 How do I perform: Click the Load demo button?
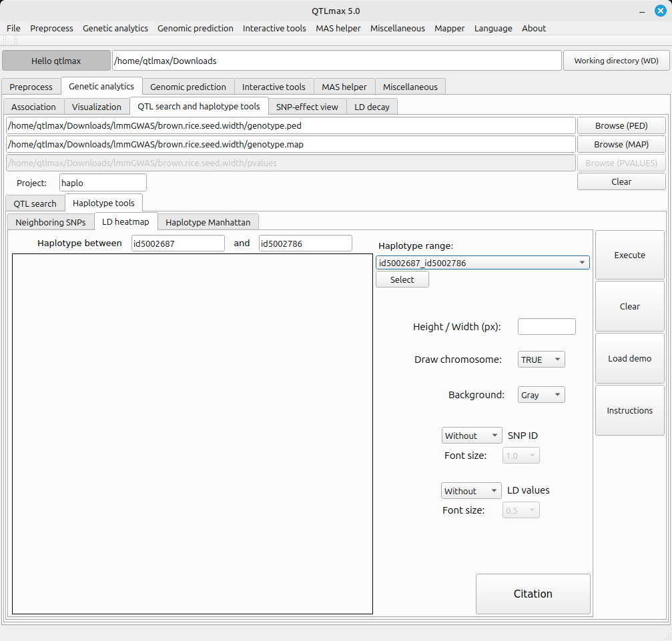click(629, 358)
